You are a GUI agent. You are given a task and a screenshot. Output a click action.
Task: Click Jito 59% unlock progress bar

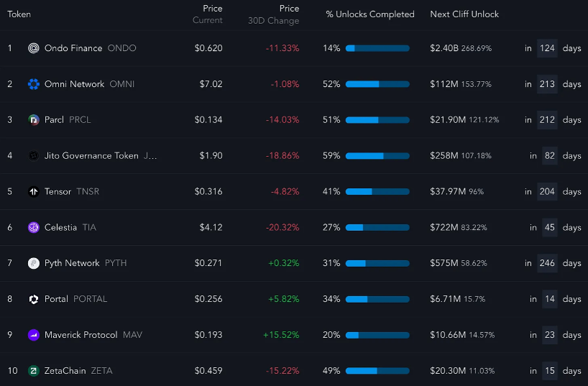tap(377, 156)
